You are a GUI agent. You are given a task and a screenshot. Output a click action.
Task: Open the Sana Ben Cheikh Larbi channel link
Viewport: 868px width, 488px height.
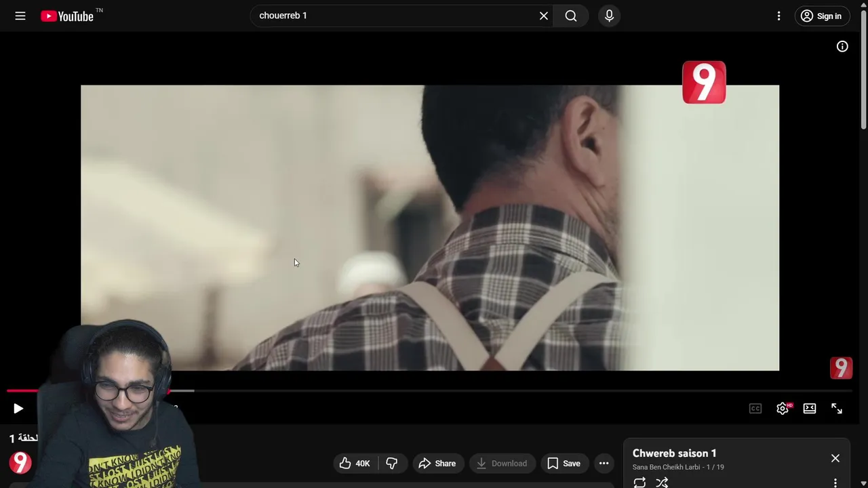click(x=666, y=467)
